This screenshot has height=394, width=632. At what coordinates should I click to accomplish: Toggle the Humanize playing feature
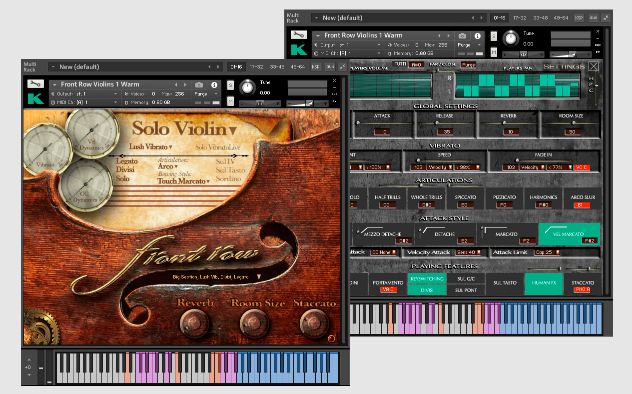point(544,284)
